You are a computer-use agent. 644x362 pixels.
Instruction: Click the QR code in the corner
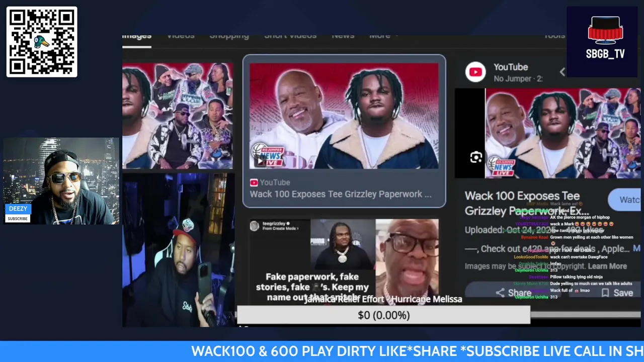click(x=42, y=42)
